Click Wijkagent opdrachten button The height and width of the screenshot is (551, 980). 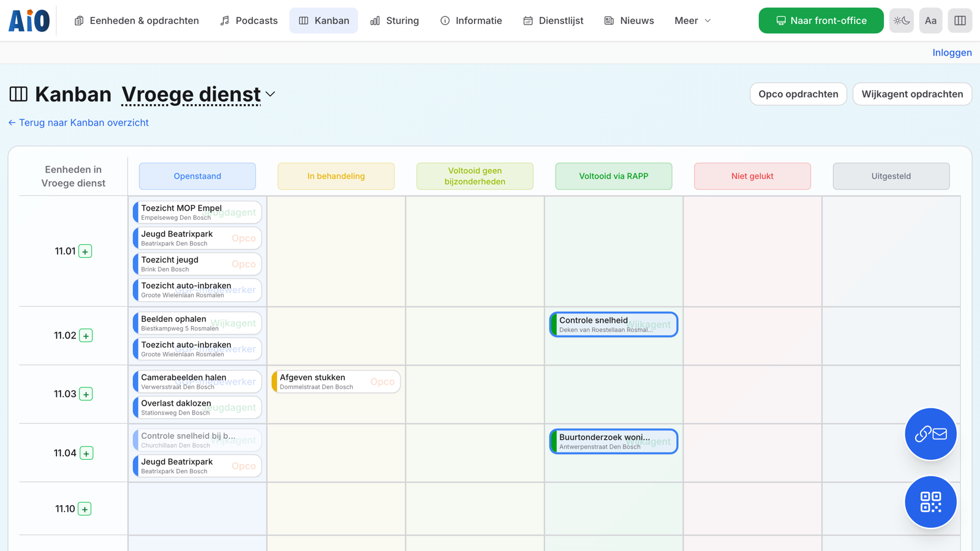912,94
